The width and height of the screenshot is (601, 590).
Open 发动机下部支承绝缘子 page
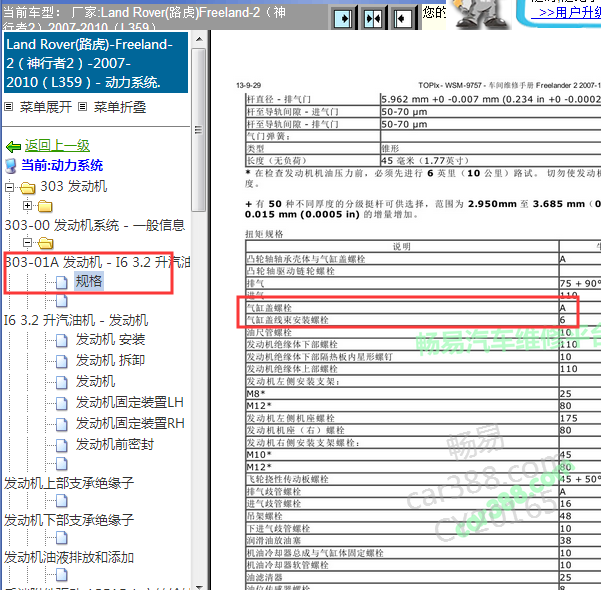(x=69, y=520)
